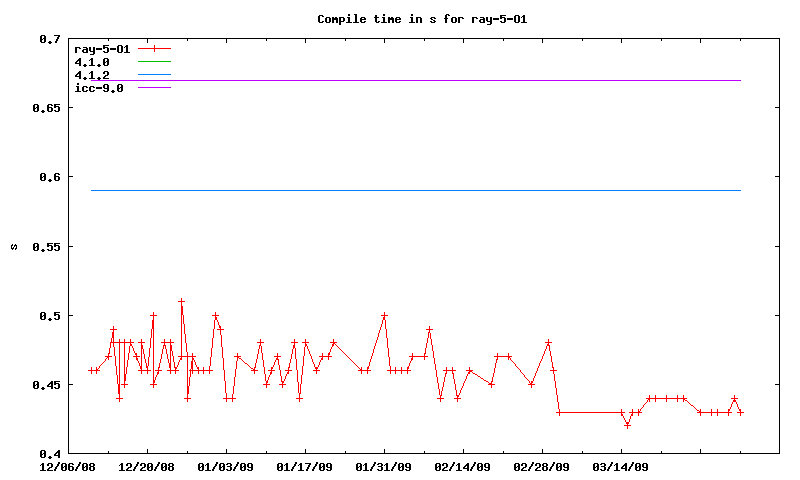Click the 02/28/09 x-axis date label
This screenshot has width=800, height=480.
(542, 466)
